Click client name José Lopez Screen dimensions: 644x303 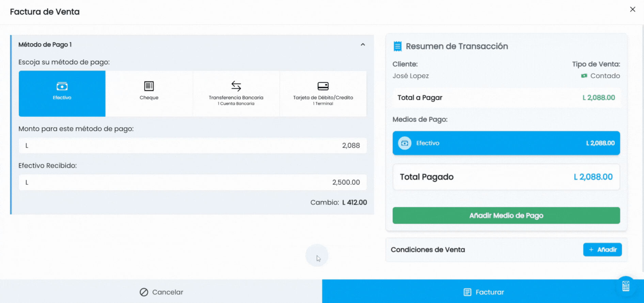(x=410, y=76)
